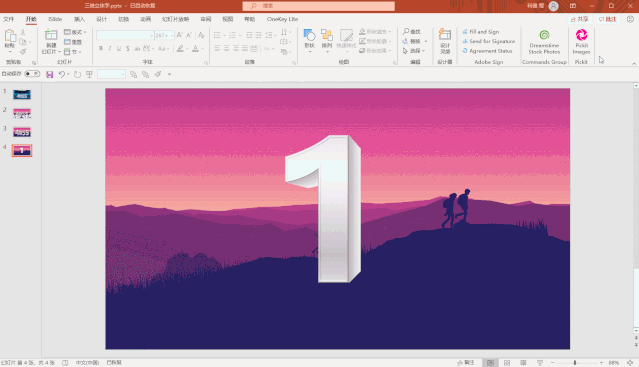Click the Increase Font Size icon
The image size is (639, 367).
pos(180,35)
